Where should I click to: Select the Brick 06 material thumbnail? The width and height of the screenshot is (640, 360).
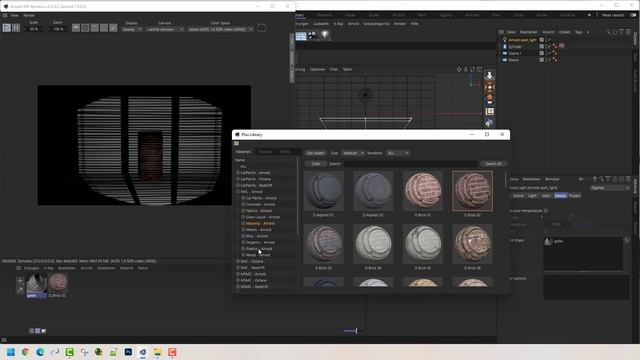pos(472,244)
